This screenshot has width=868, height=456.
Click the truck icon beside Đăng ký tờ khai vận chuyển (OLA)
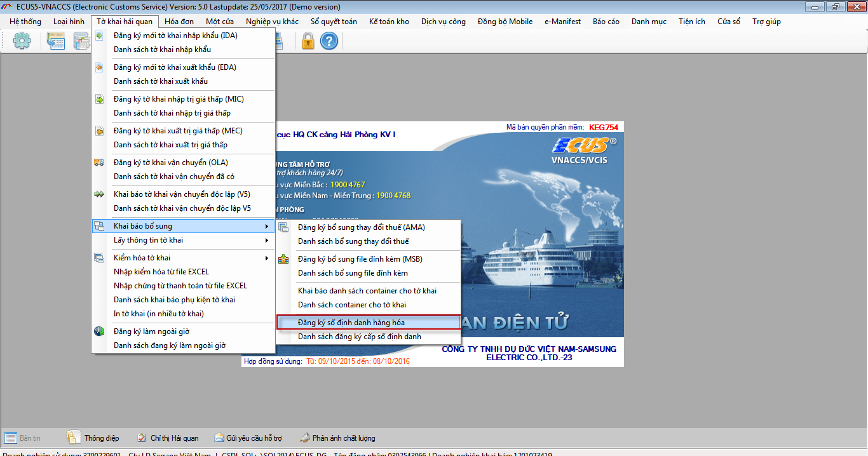tap(99, 163)
